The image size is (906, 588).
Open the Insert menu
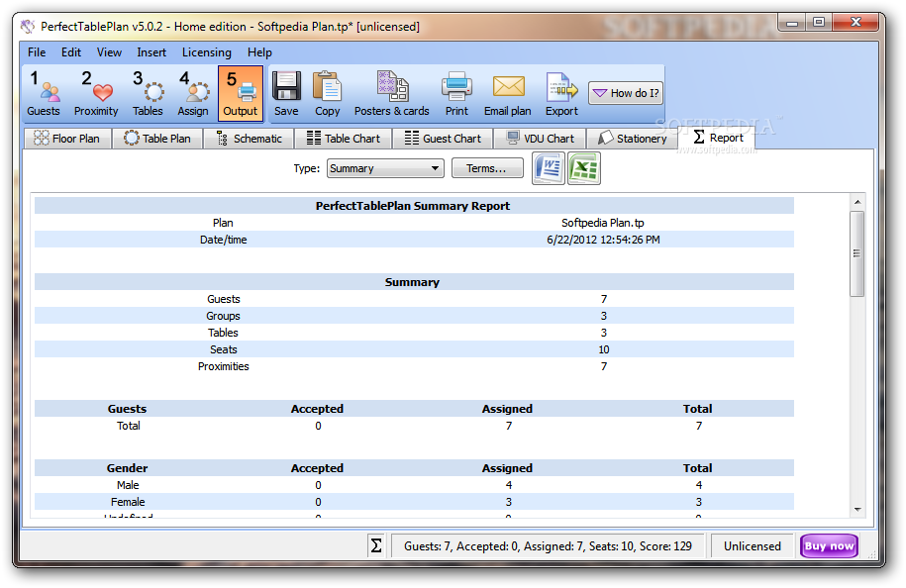tap(151, 52)
